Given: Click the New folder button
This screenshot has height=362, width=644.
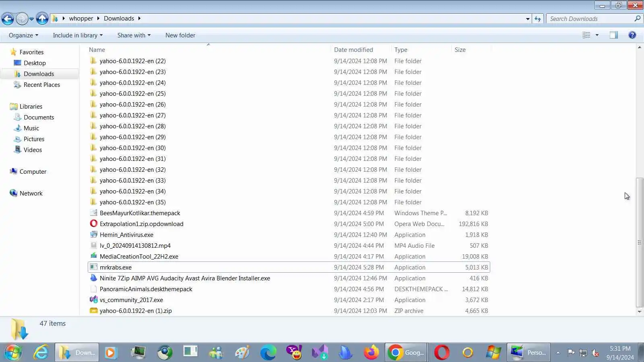Looking at the screenshot, I should click(x=180, y=35).
